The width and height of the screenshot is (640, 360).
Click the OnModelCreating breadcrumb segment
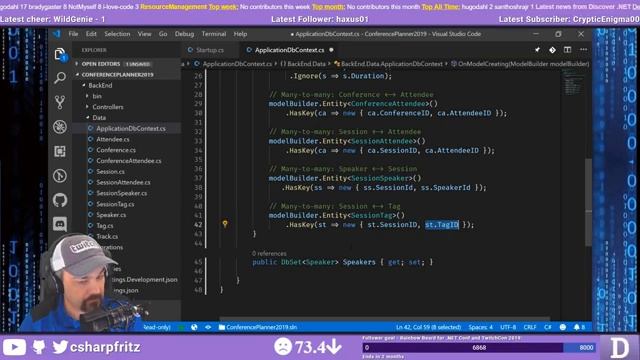(520, 64)
